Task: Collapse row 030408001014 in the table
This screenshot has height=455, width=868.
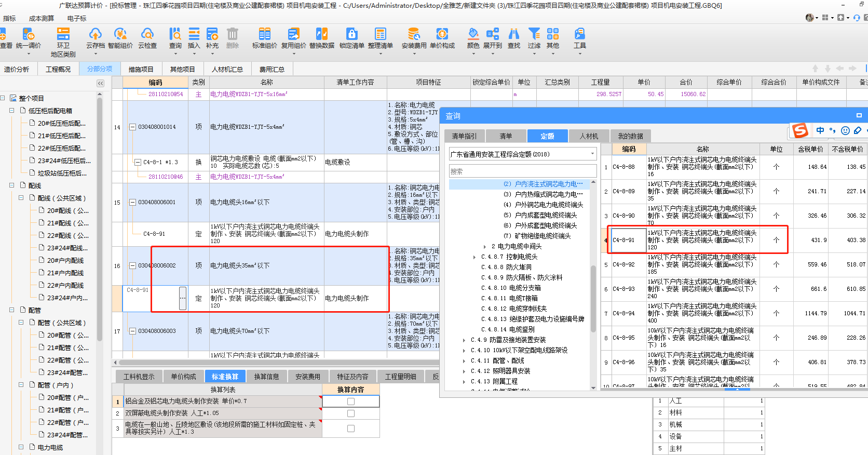Action: (132, 127)
